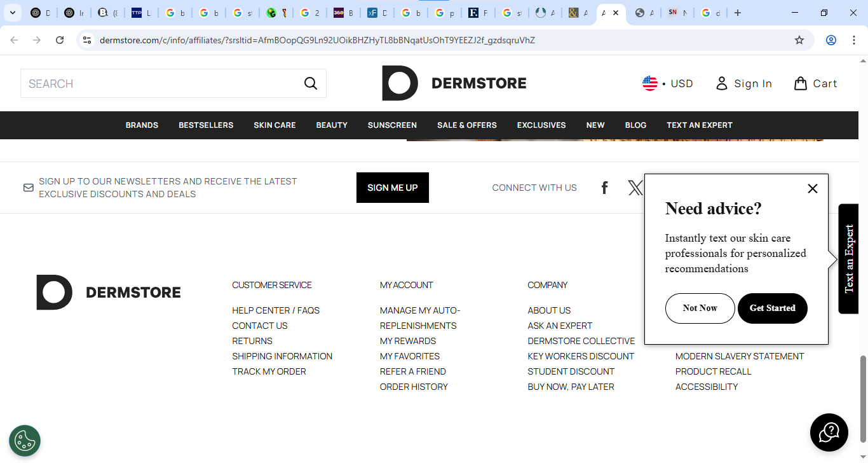Click the newsletter envelope icon
Image resolution: width=868 pixels, height=463 pixels.
tap(29, 188)
